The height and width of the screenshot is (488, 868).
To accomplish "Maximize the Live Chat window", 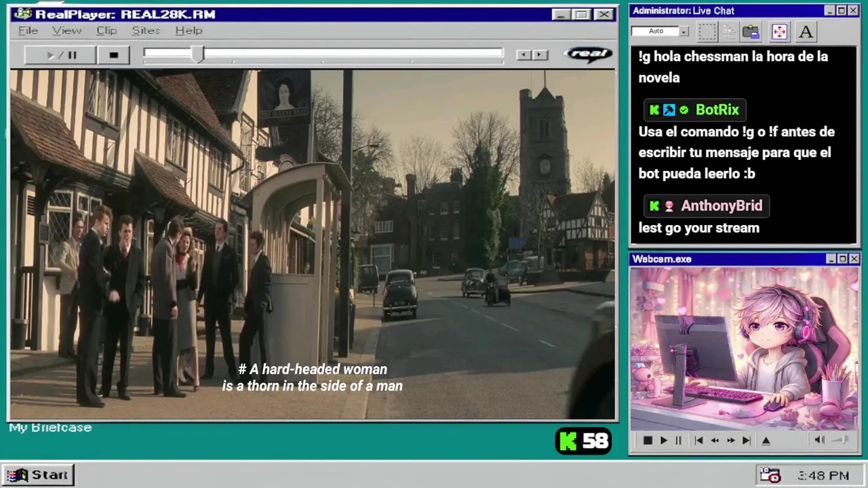I will point(842,11).
